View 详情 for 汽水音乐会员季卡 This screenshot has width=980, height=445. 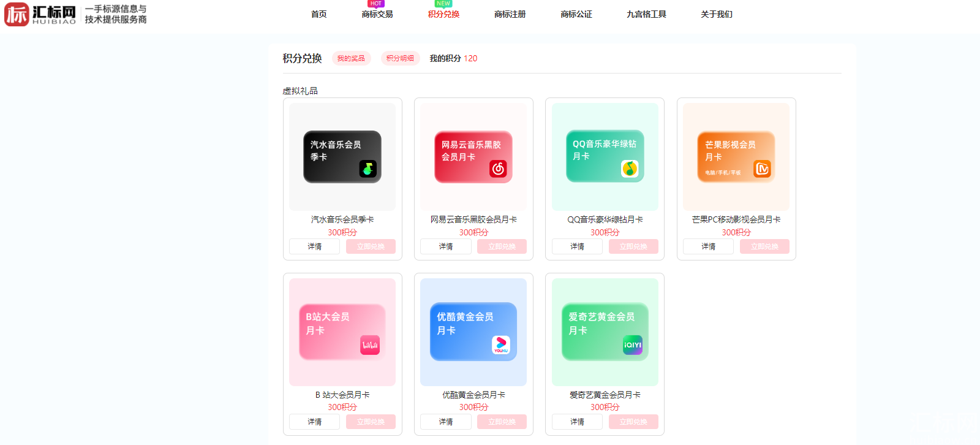[315, 246]
